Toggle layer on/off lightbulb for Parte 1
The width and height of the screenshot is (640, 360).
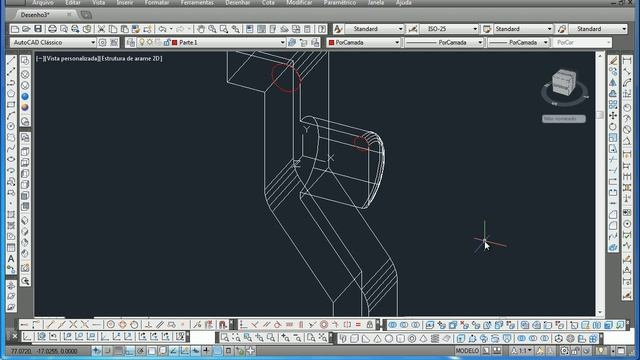(142, 42)
